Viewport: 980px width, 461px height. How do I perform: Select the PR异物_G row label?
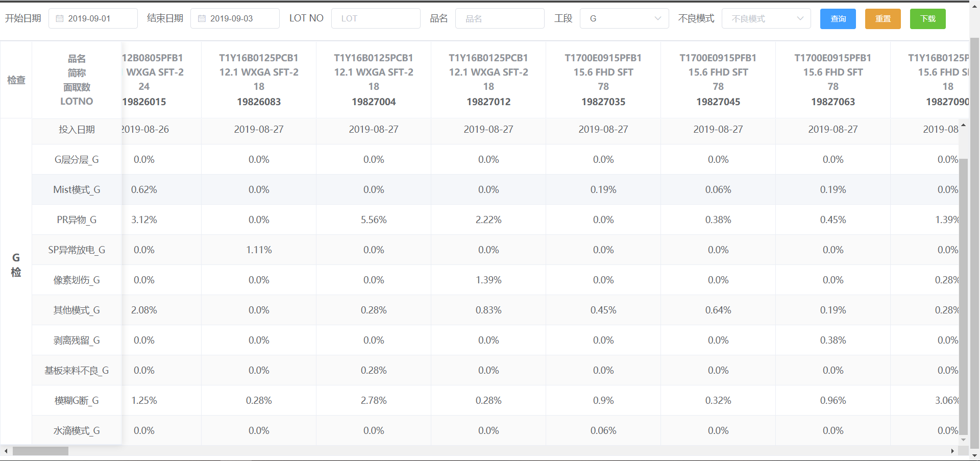77,220
